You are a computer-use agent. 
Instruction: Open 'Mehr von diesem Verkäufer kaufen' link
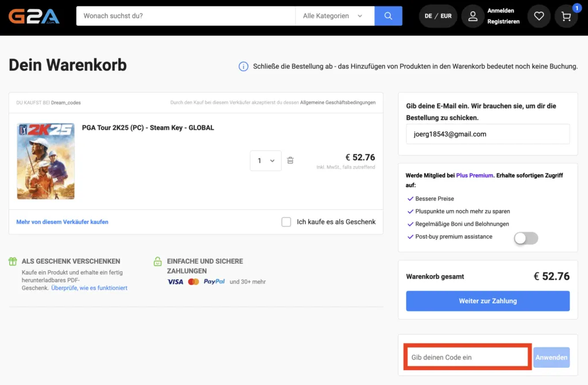62,222
